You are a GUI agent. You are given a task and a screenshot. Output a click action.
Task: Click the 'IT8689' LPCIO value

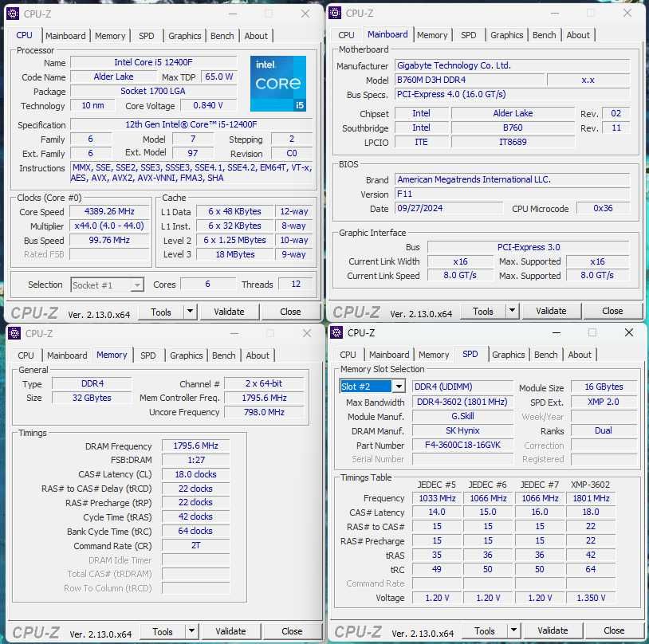513,142
